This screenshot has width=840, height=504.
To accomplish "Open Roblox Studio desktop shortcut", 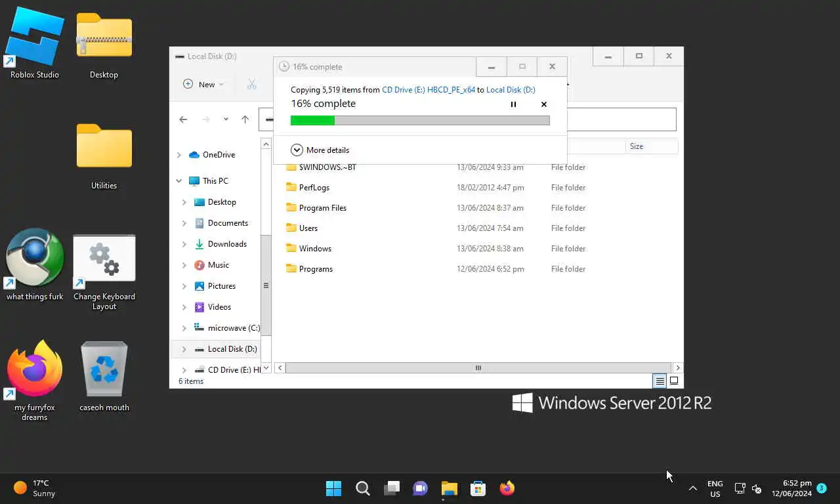I will [x=34, y=43].
